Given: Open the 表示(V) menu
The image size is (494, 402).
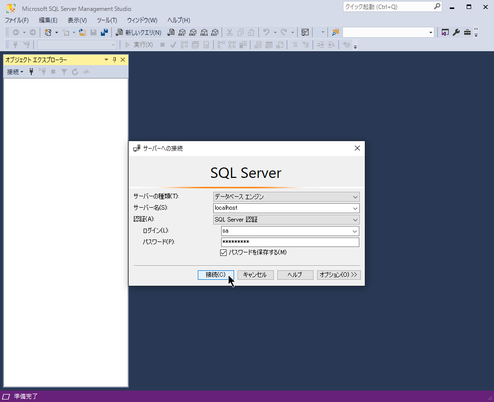Looking at the screenshot, I should coord(77,20).
